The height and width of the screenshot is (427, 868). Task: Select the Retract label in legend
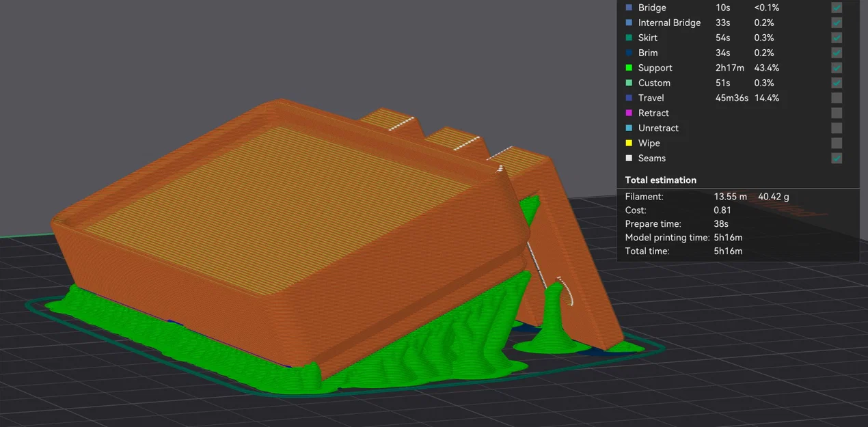(653, 113)
